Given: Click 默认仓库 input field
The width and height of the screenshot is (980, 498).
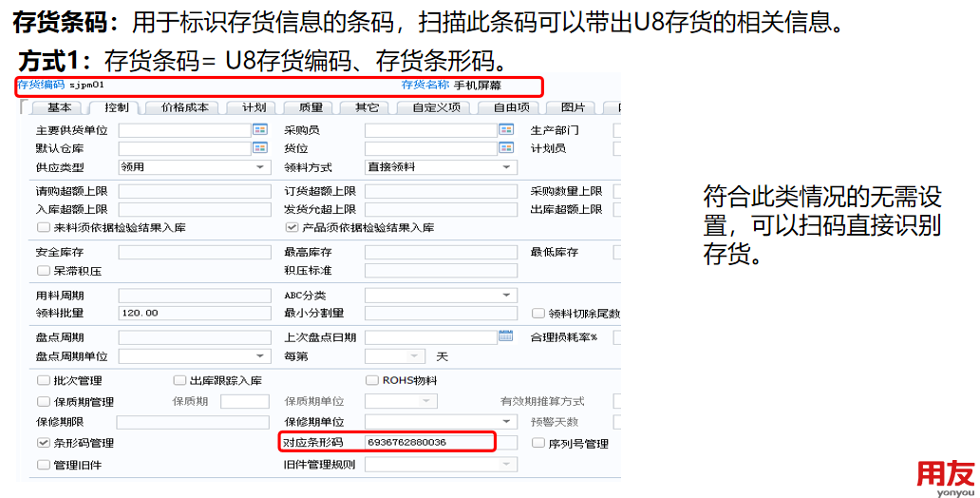Looking at the screenshot, I should tap(185, 148).
